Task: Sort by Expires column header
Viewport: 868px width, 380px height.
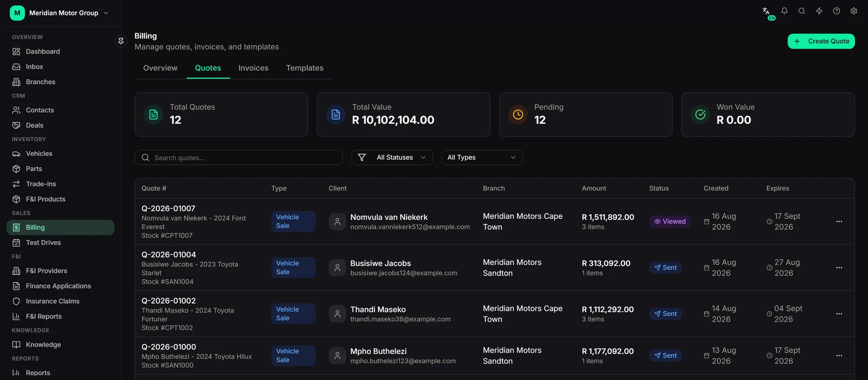Action: click(x=777, y=188)
